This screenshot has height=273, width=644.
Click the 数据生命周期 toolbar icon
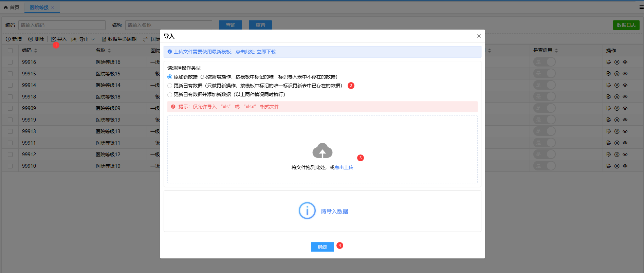pos(104,39)
